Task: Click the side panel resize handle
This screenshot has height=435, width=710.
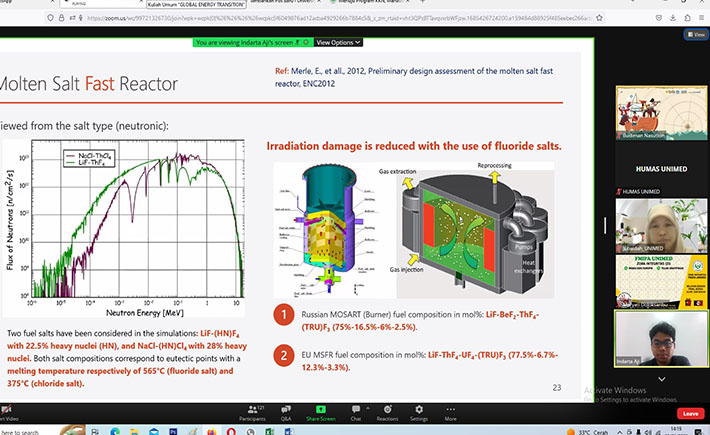Action: (605, 225)
